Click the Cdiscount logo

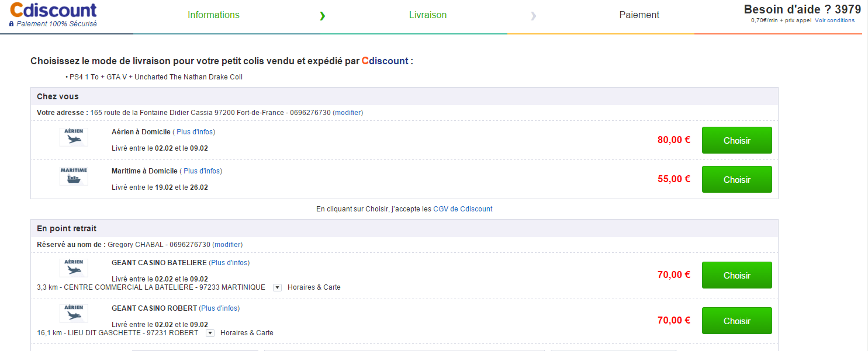pyautogui.click(x=53, y=10)
